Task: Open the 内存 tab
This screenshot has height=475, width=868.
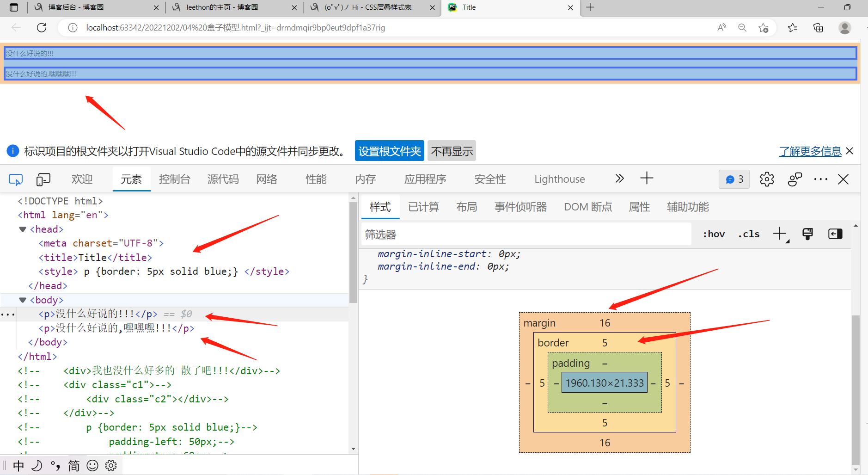Action: click(366, 179)
